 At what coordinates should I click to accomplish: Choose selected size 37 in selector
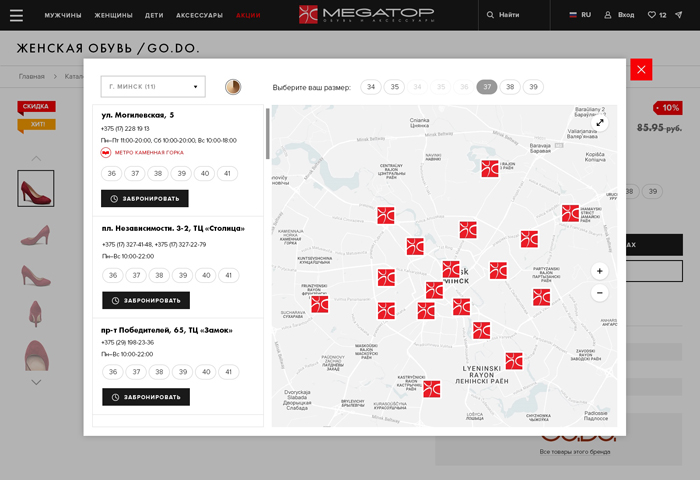click(x=487, y=87)
